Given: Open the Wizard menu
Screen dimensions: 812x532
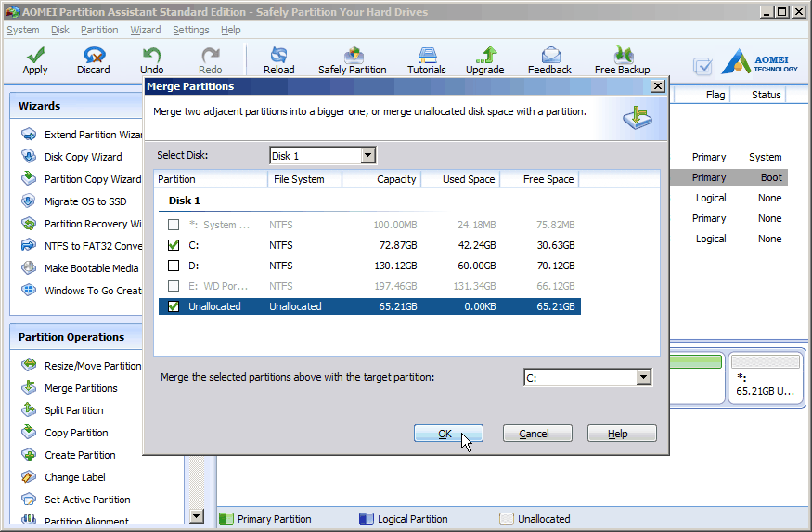Looking at the screenshot, I should (146, 30).
